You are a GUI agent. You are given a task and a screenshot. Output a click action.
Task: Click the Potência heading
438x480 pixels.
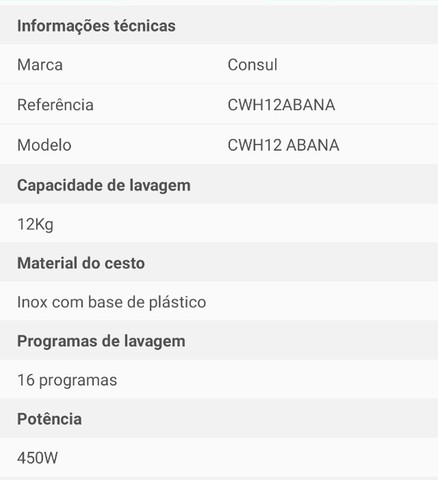click(49, 419)
